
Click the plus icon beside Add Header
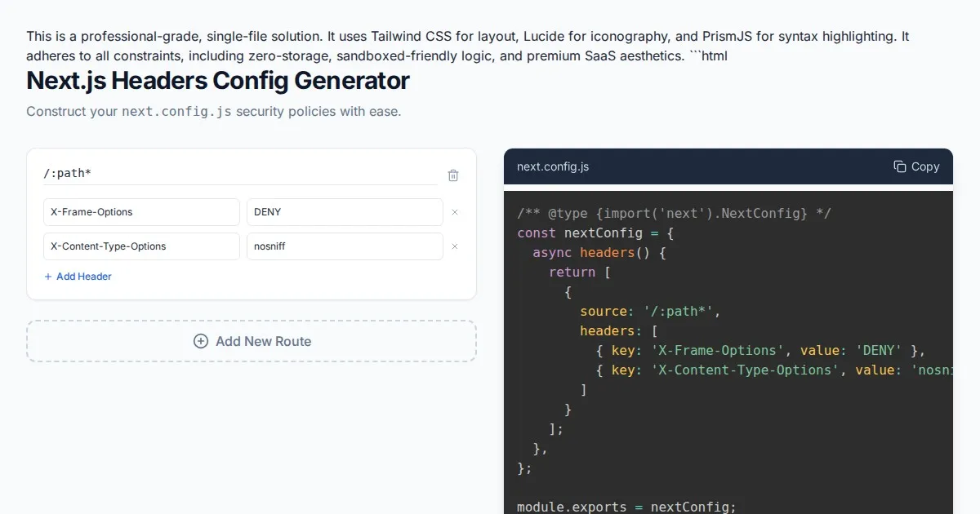point(48,277)
